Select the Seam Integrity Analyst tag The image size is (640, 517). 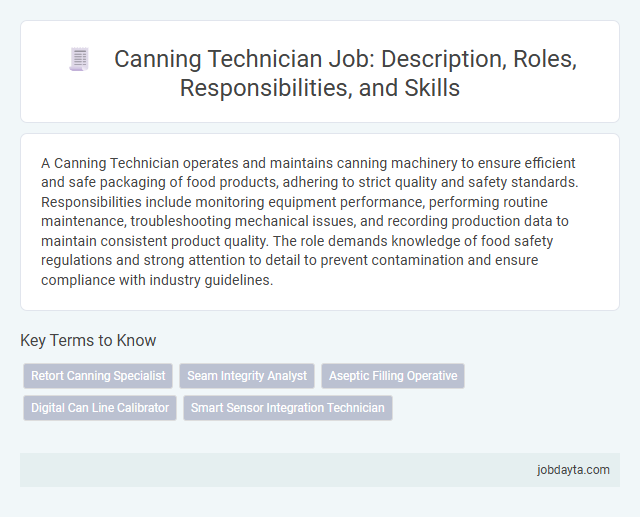pyautogui.click(x=247, y=376)
